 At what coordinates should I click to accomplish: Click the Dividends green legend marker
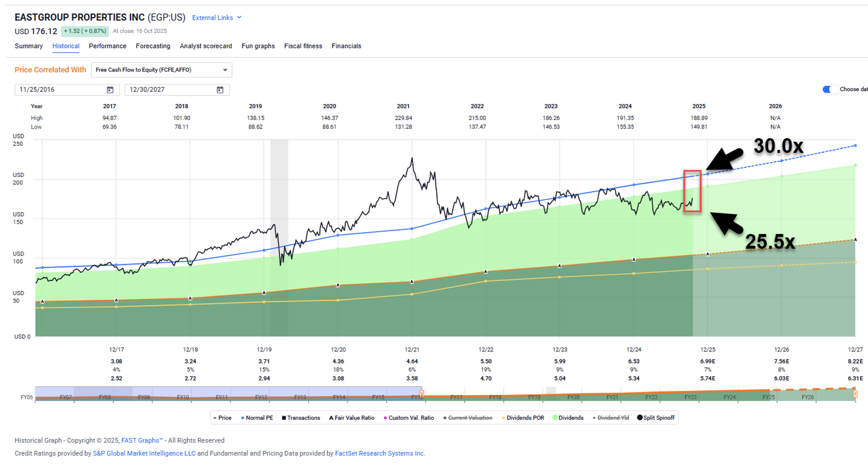[555, 418]
